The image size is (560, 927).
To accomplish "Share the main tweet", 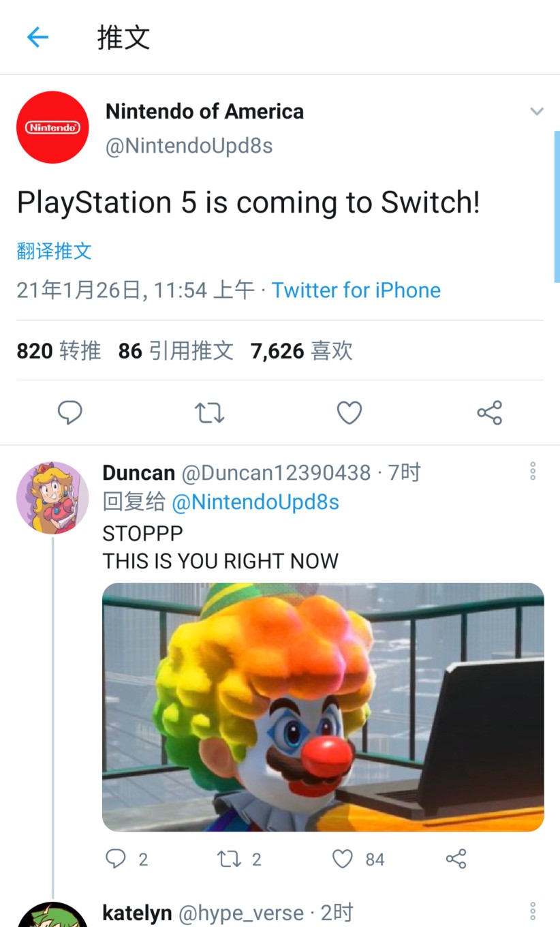I will [x=489, y=413].
